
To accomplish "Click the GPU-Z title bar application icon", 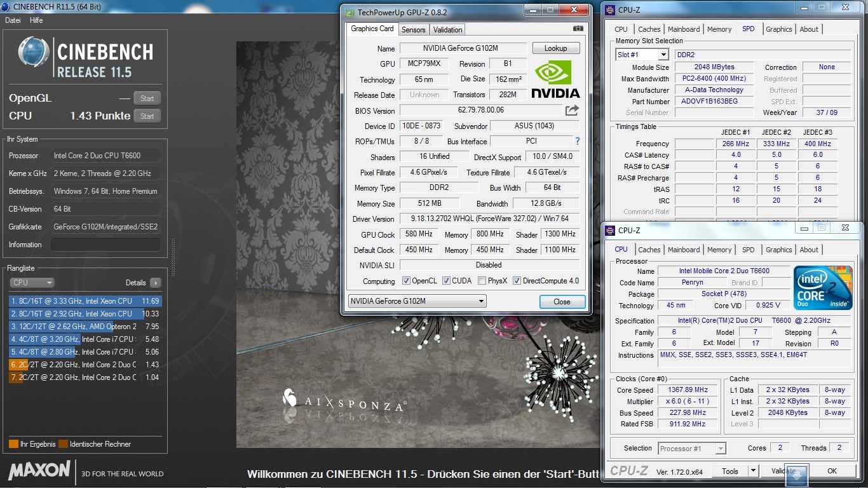I will (350, 11).
